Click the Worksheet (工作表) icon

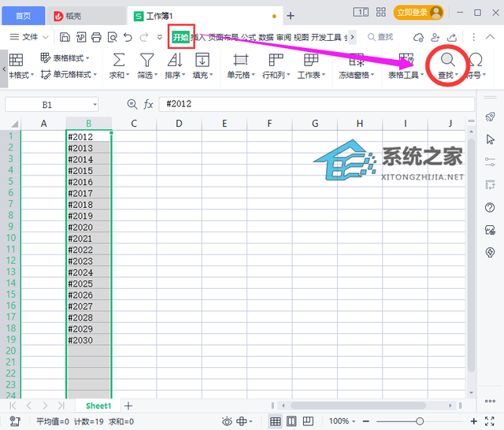pyautogui.click(x=311, y=60)
